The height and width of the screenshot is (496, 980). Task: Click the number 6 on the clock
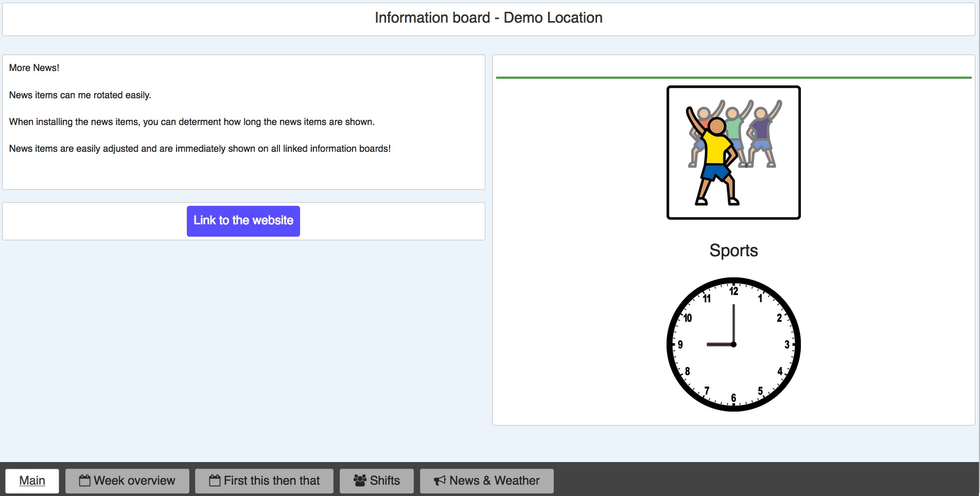click(x=733, y=398)
